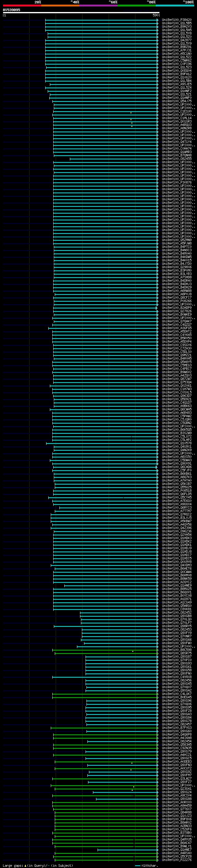197x868 pixels.
Task: Click the UniRef100_B2ADP9 label
Action: click(x=176, y=308)
